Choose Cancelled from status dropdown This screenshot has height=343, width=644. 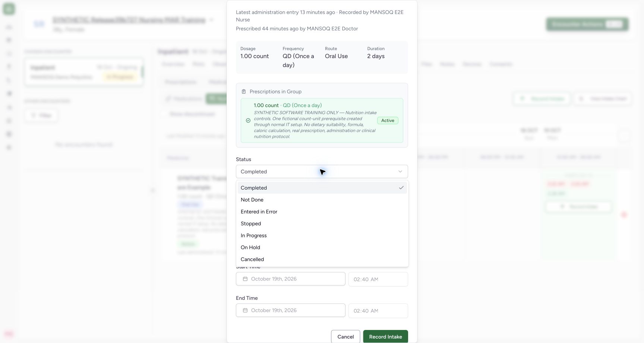(x=322, y=259)
